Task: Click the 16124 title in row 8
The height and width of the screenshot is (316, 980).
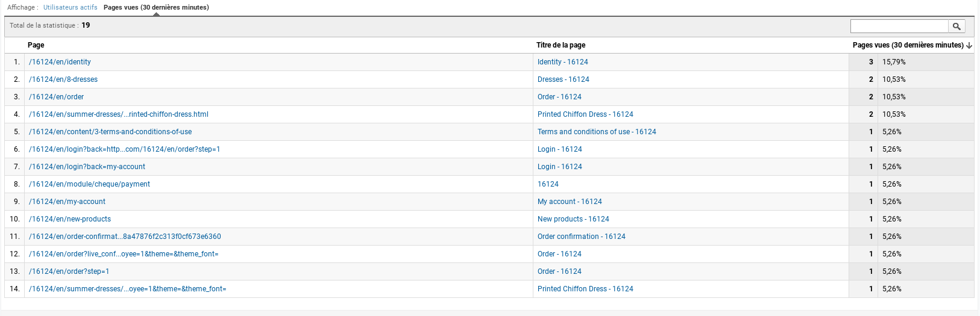Action: point(548,184)
